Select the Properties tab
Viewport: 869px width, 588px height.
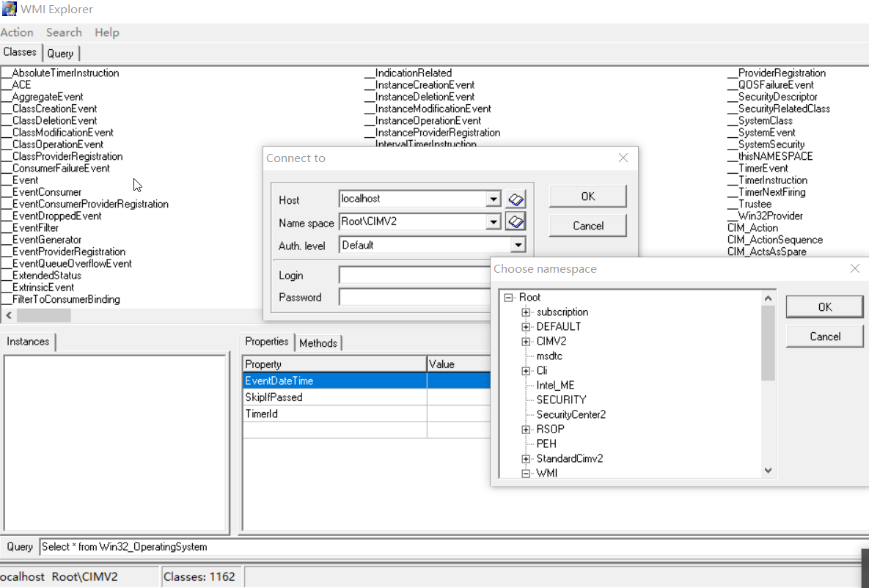pyautogui.click(x=267, y=342)
